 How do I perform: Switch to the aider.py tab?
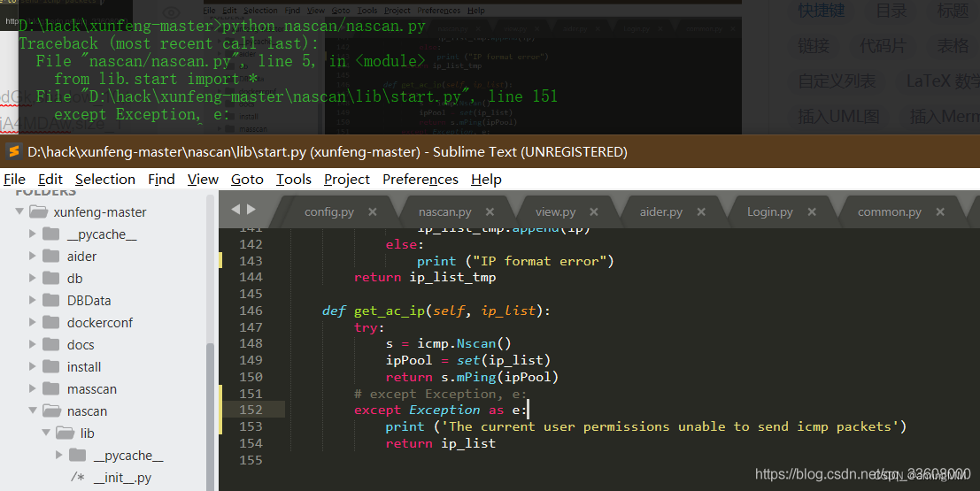(x=660, y=211)
